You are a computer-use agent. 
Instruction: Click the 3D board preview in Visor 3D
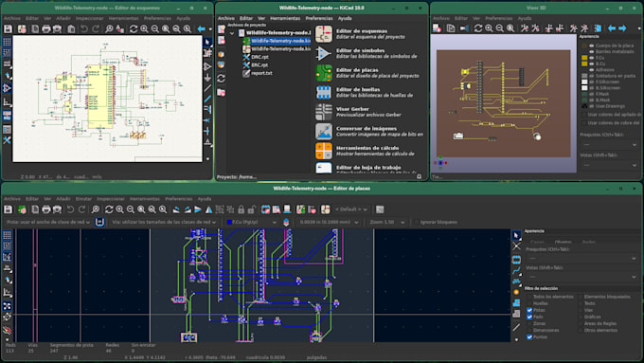(x=504, y=103)
